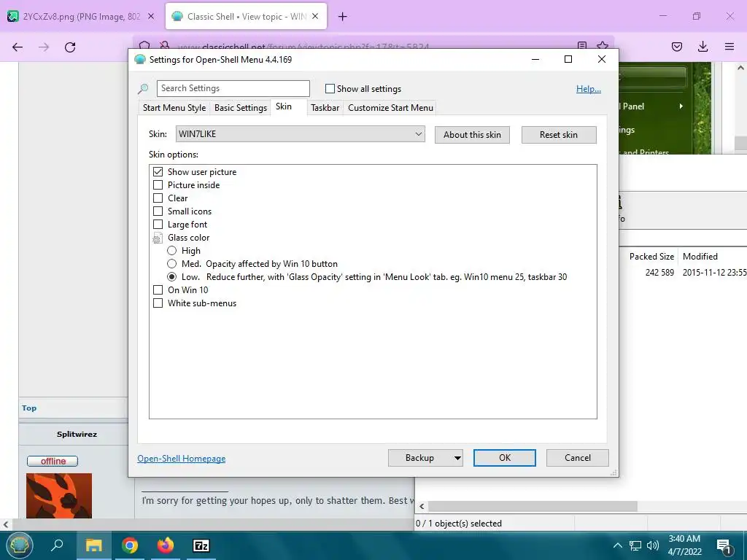Click the Reset skin button
The width and height of the screenshot is (747, 560).
(x=559, y=135)
